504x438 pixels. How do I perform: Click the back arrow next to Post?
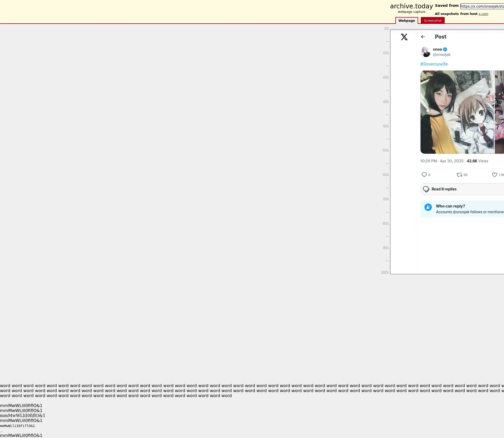click(x=423, y=37)
